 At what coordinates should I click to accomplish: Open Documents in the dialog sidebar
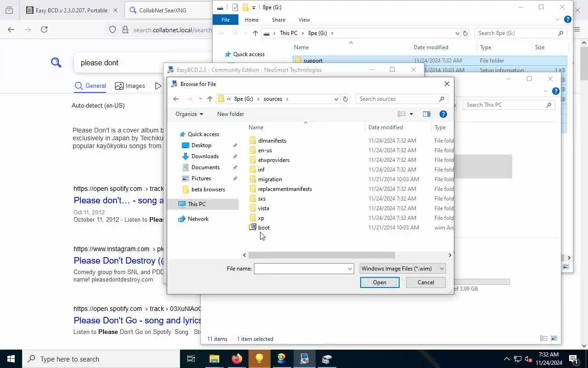(x=205, y=167)
